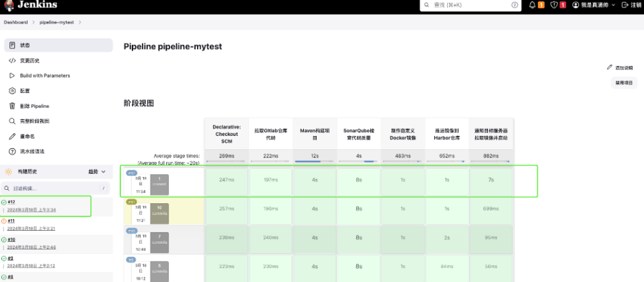This screenshot has width=644, height=282.
Task: Click the 注销 logout text link
Action: pyautogui.click(x=636, y=5)
